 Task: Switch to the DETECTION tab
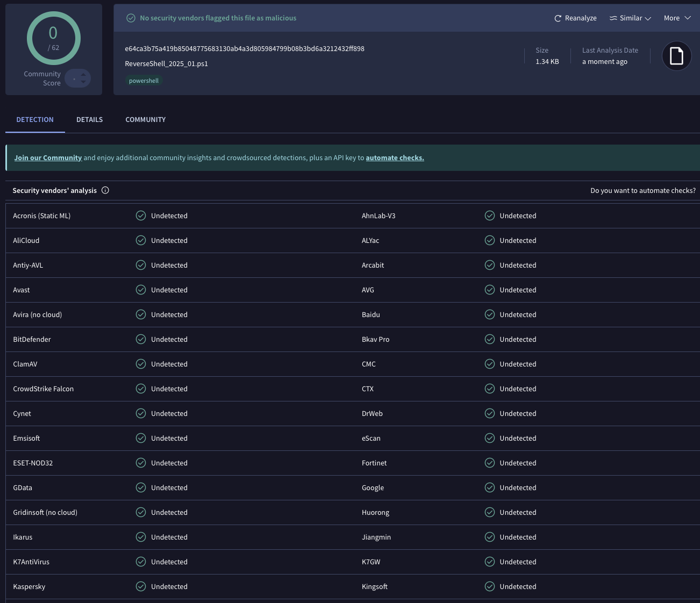pos(35,120)
